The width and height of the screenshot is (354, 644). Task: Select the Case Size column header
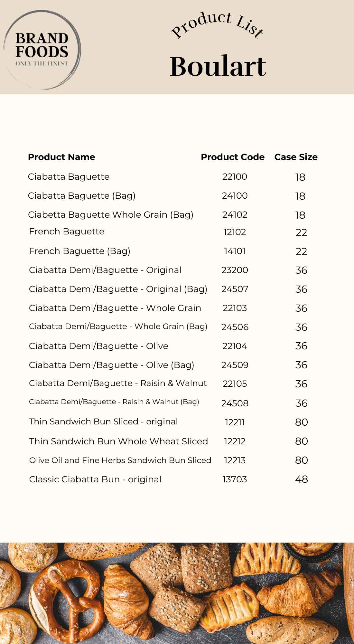[296, 157]
